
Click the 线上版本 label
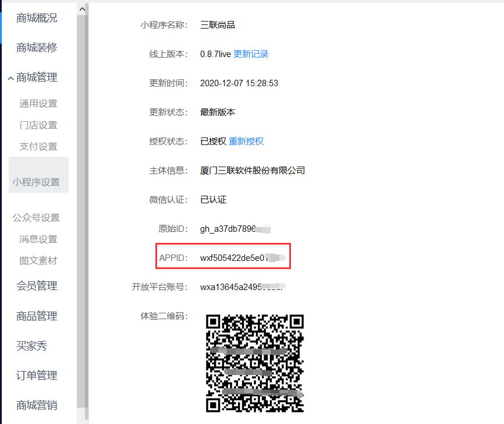pos(168,54)
